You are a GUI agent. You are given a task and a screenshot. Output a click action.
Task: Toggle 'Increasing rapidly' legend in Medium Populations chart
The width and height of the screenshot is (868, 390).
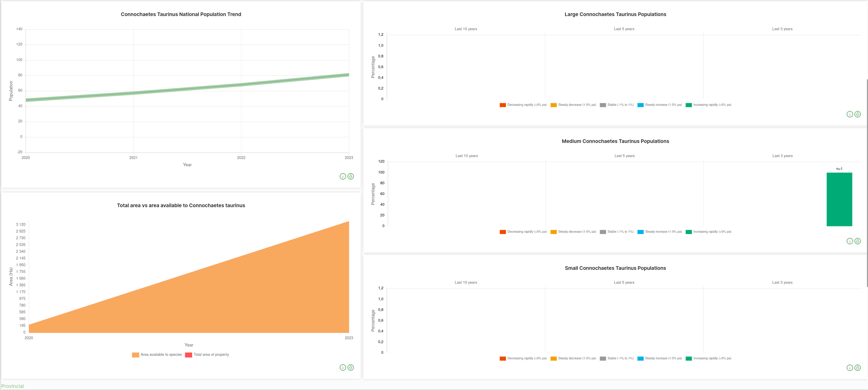[708, 232]
